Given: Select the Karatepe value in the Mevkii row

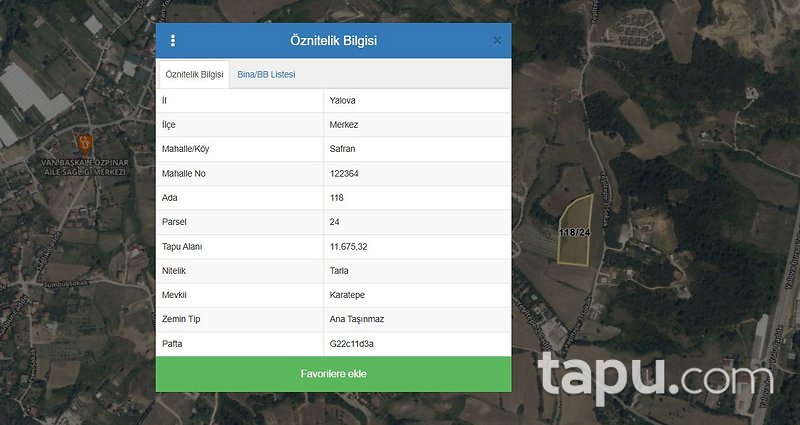Looking at the screenshot, I should tap(348, 295).
